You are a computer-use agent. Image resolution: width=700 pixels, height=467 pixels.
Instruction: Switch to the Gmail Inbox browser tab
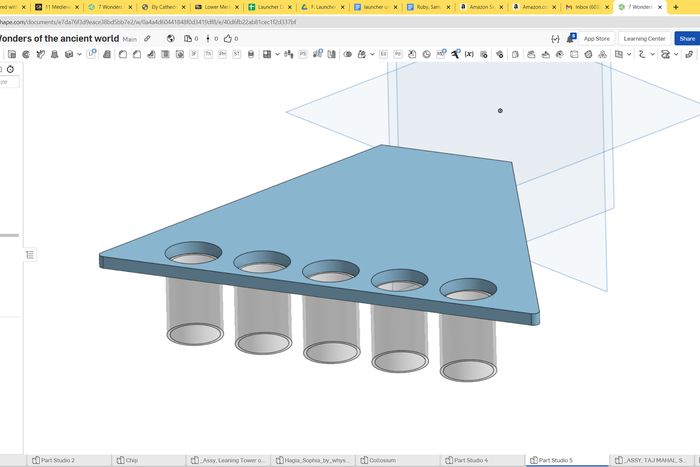click(x=584, y=7)
